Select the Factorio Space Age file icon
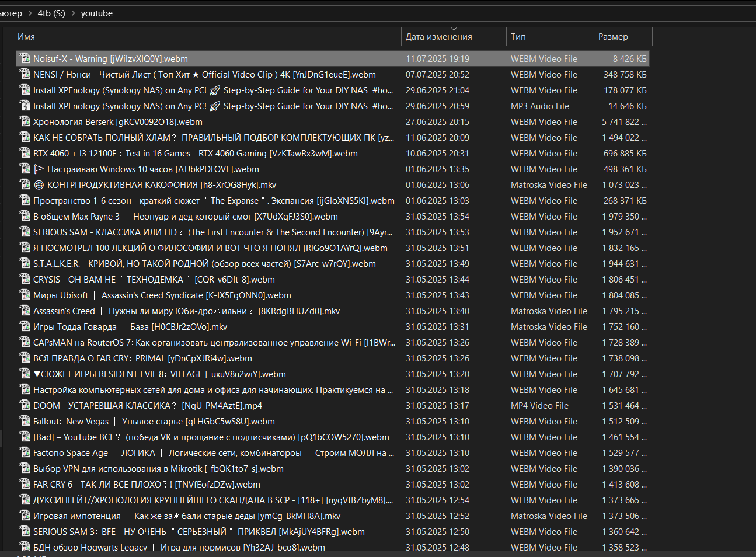756x557 pixels. click(25, 452)
